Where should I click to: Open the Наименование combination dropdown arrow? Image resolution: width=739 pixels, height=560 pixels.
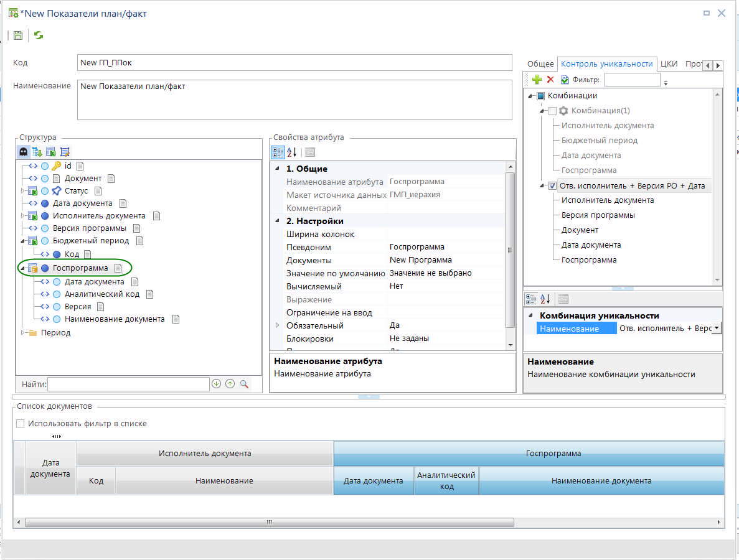[x=717, y=328]
